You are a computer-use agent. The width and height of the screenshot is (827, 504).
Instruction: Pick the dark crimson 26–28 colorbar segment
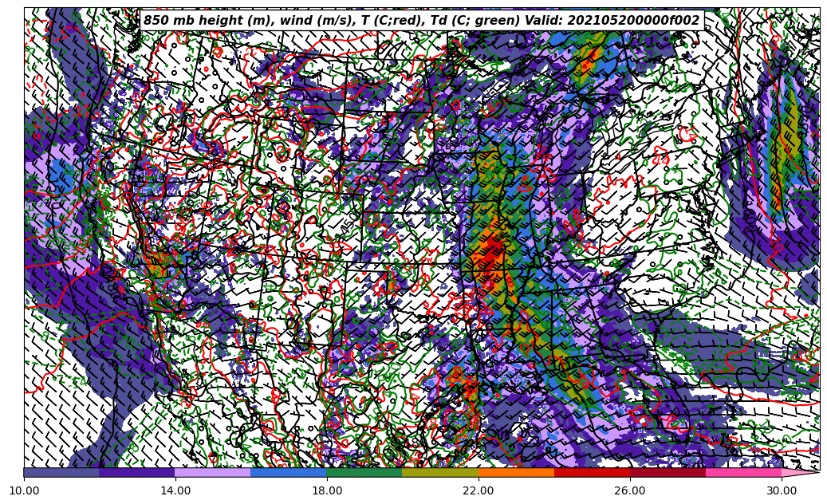point(668,472)
